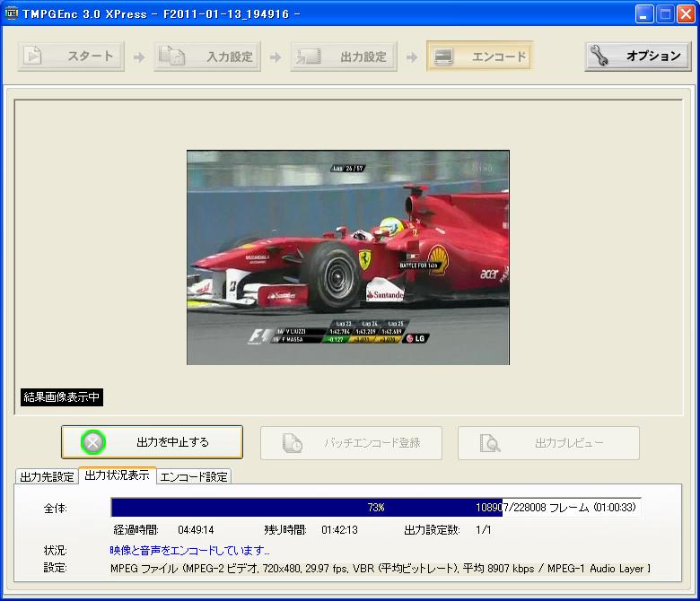Click the 結果画像表示中 label
Viewport: 700px width, 601px height.
click(x=62, y=397)
